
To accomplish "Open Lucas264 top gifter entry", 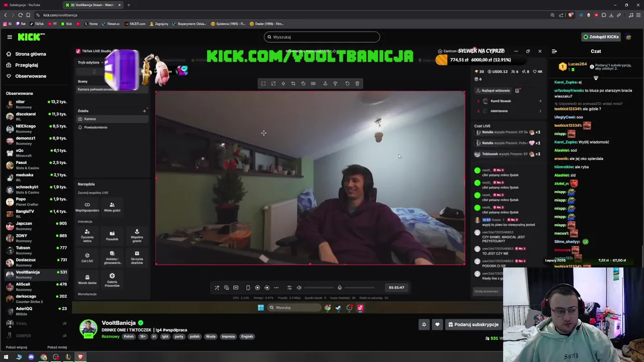I will pyautogui.click(x=573, y=66).
